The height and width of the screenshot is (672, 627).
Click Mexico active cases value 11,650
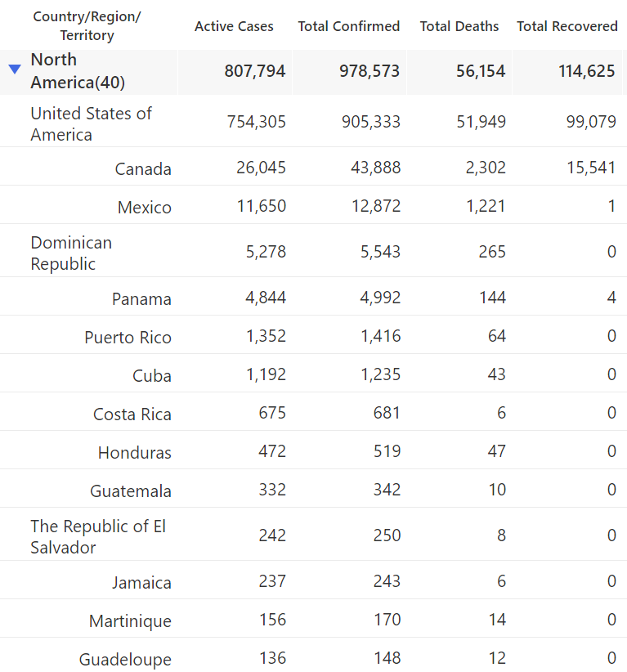(x=262, y=206)
